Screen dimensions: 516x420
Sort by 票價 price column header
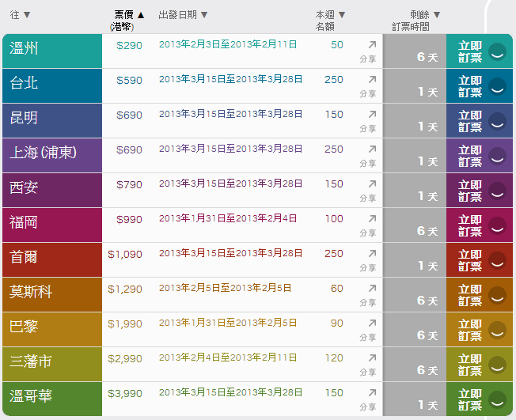point(129,15)
